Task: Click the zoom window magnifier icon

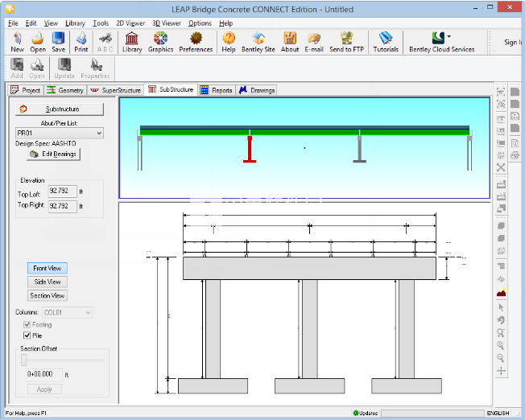Action: click(501, 332)
